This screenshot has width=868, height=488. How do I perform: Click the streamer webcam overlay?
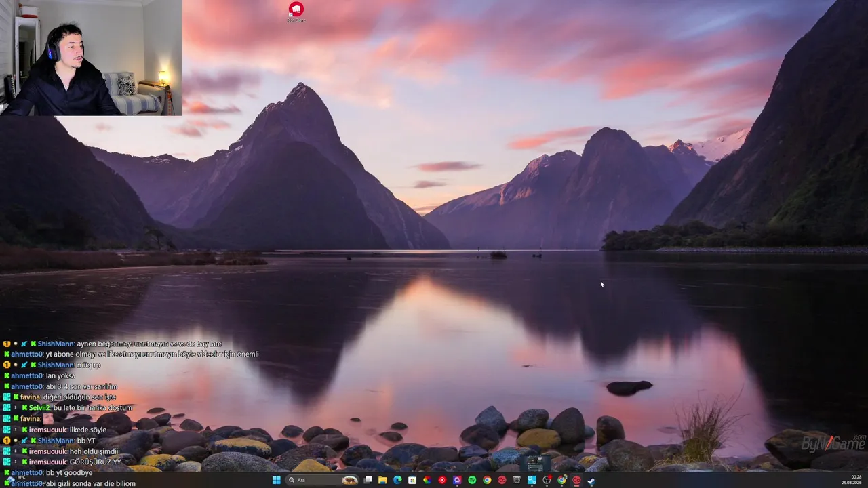tap(91, 58)
